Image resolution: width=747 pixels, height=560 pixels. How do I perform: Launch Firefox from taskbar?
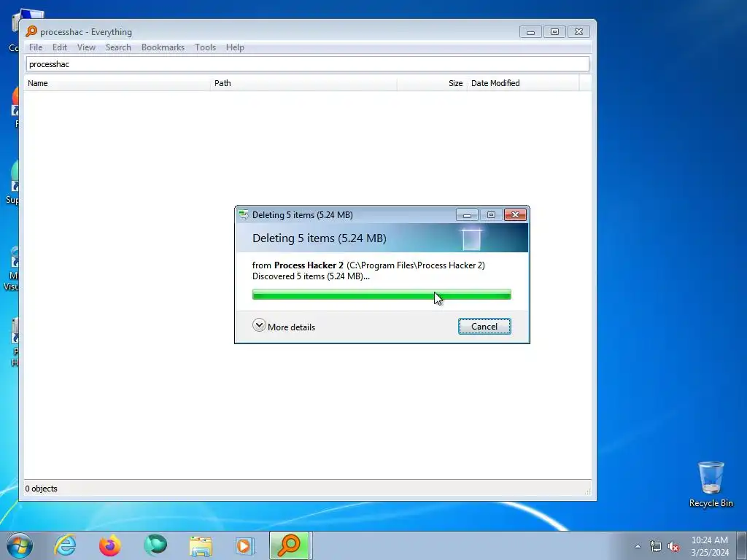coord(109,545)
